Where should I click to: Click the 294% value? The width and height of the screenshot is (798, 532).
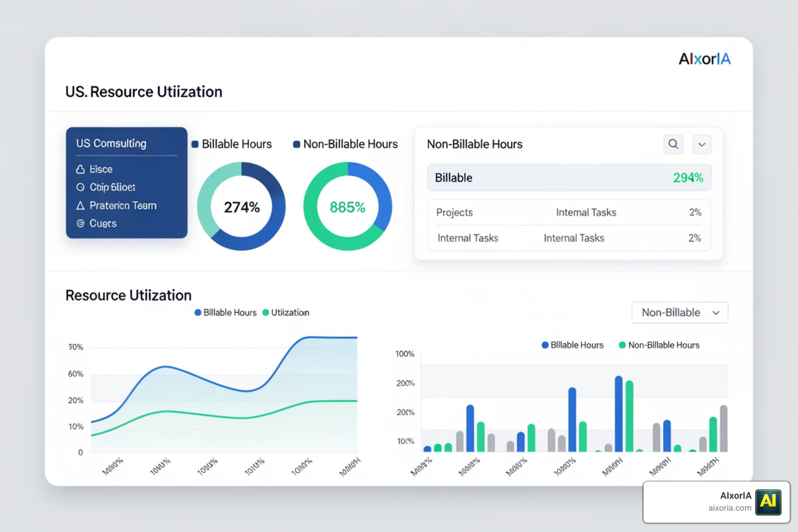click(x=688, y=178)
